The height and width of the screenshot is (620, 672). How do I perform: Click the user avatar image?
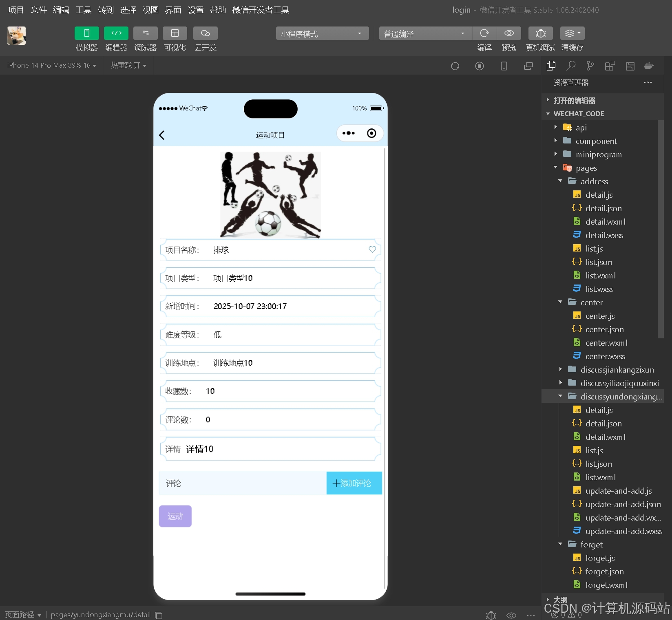pyautogui.click(x=16, y=35)
